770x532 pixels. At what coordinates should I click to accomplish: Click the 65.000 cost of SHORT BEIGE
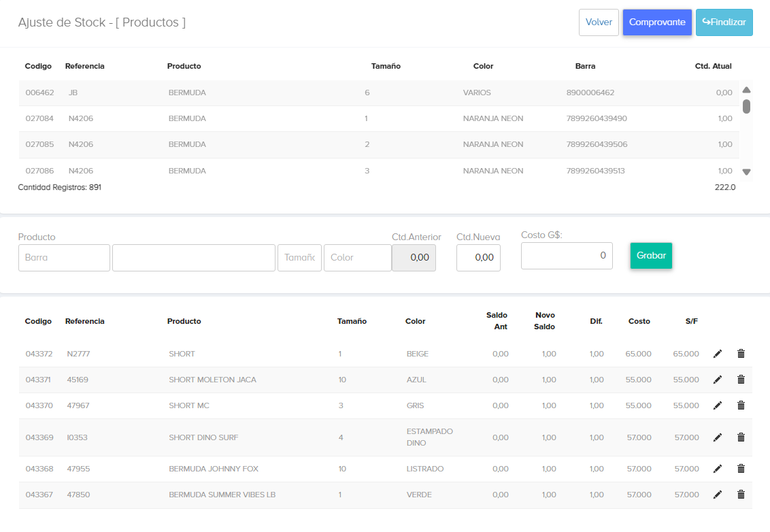pyautogui.click(x=639, y=354)
